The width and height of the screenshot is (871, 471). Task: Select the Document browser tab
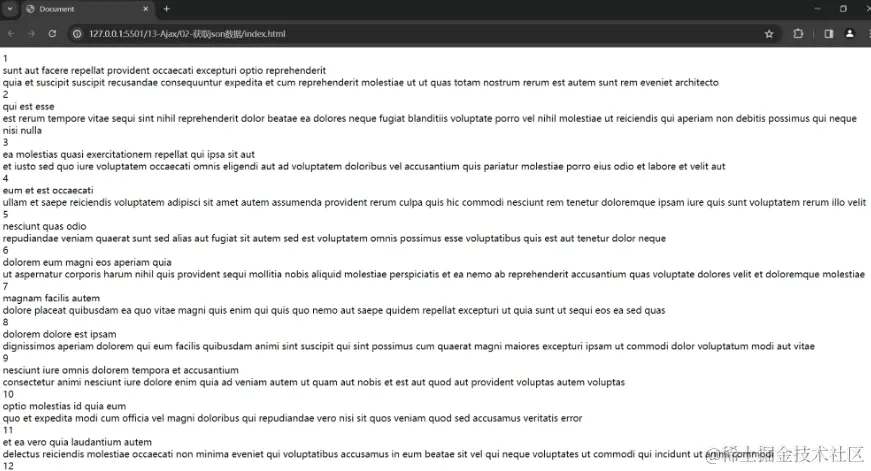87,9
